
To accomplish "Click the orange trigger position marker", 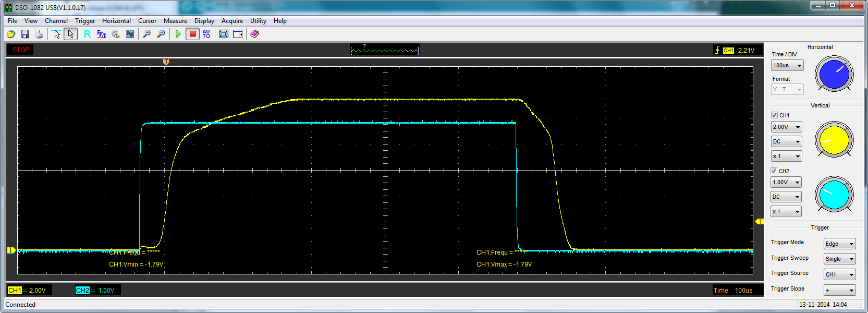I will (166, 62).
